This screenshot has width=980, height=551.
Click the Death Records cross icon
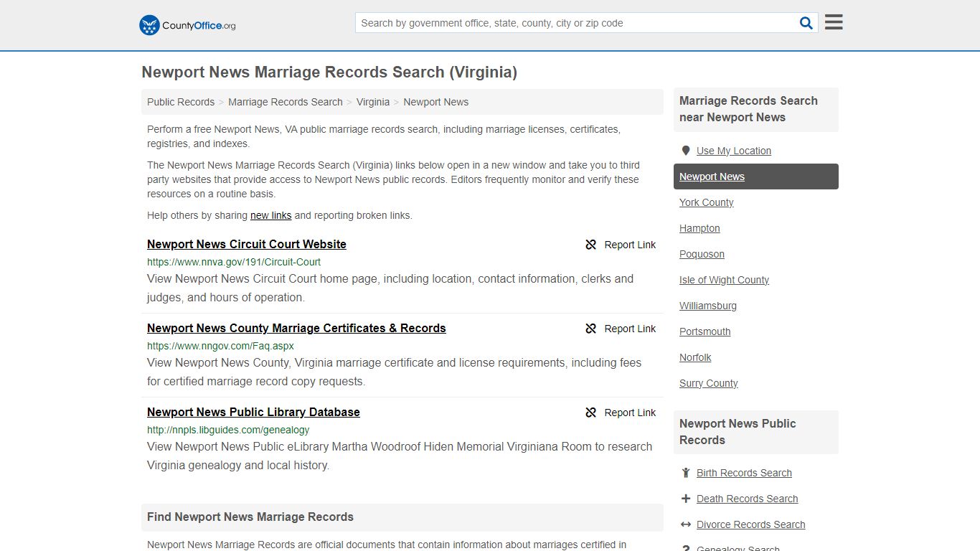pyautogui.click(x=686, y=499)
